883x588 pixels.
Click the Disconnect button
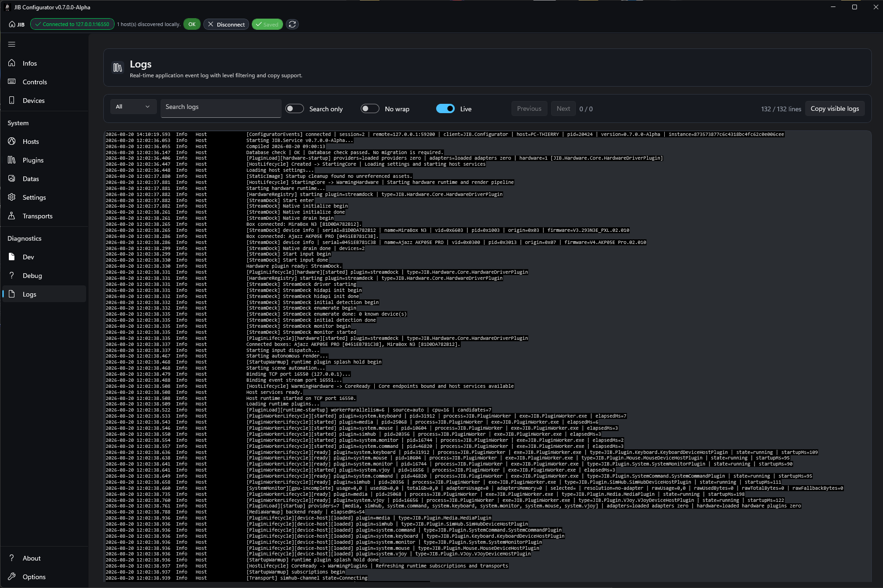[x=226, y=24]
